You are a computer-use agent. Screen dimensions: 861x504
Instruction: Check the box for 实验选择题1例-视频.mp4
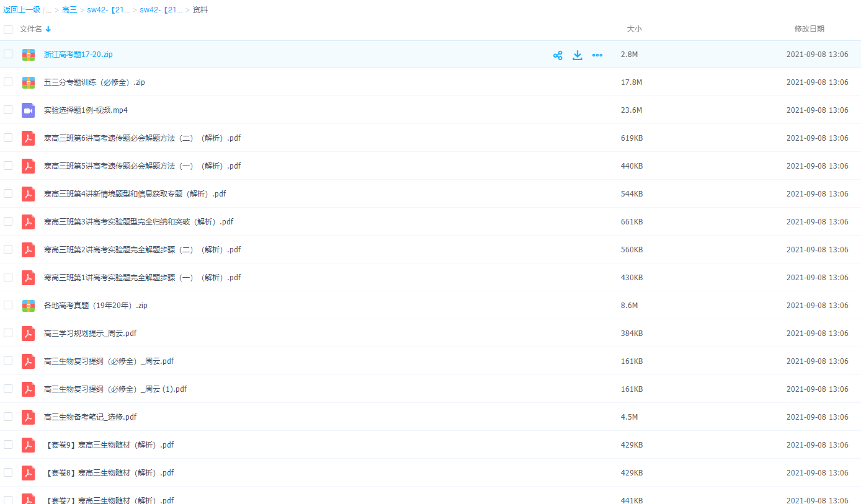(8, 110)
